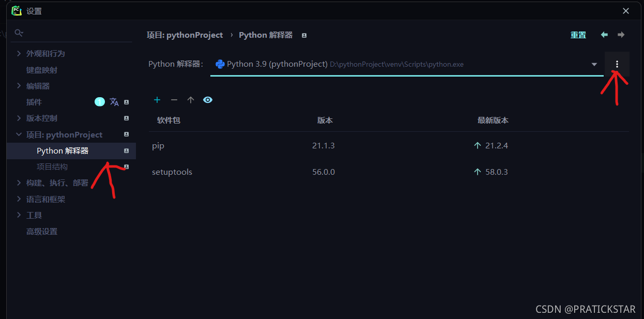
Task: Click the 版本 column header
Action: point(325,120)
